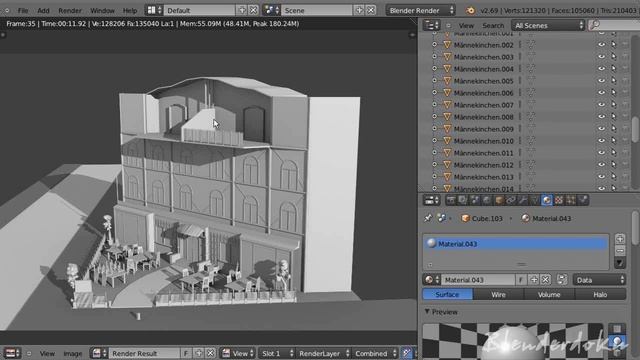This screenshot has height=360, width=640.
Task: Open the RenderLayer dropdown
Action: click(x=324, y=353)
